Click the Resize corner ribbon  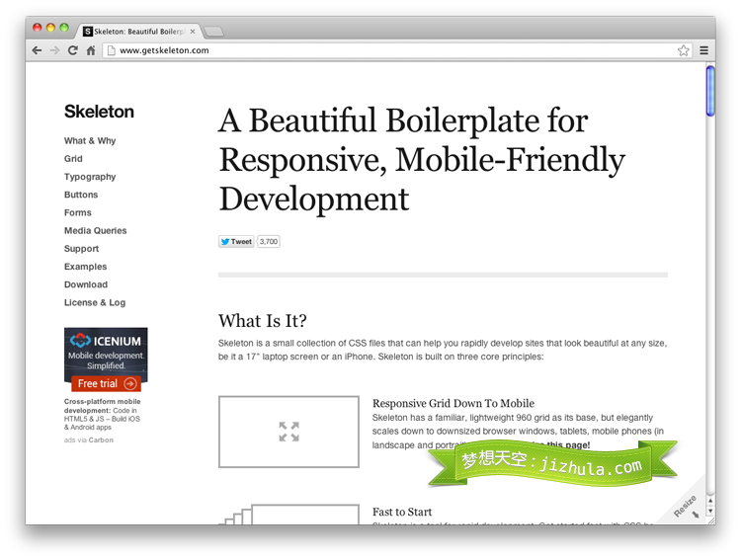pyautogui.click(x=687, y=507)
